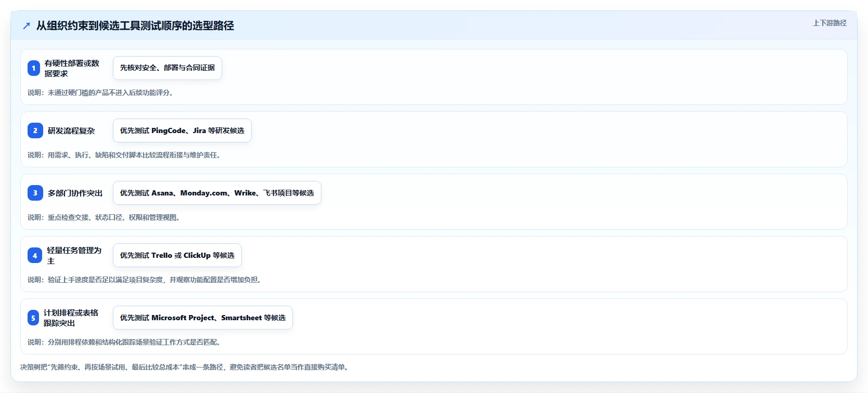Screen dimensions: 868x393
Task: Click note 验证上手速度是否足以满足项目复杂度
Action: tap(145, 280)
